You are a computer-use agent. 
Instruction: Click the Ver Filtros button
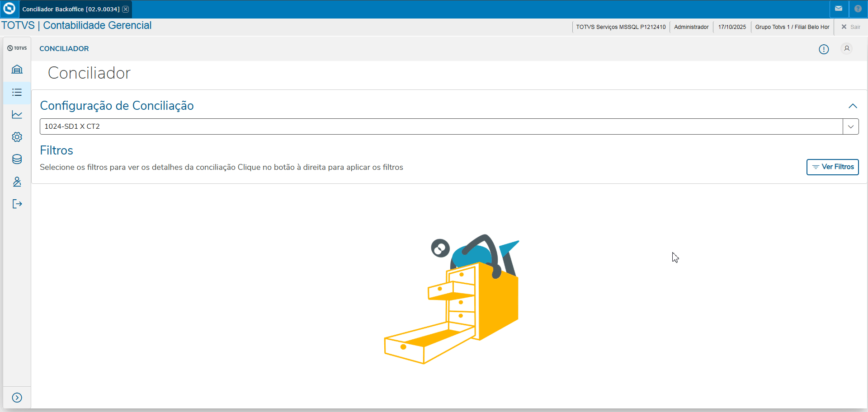pyautogui.click(x=833, y=167)
